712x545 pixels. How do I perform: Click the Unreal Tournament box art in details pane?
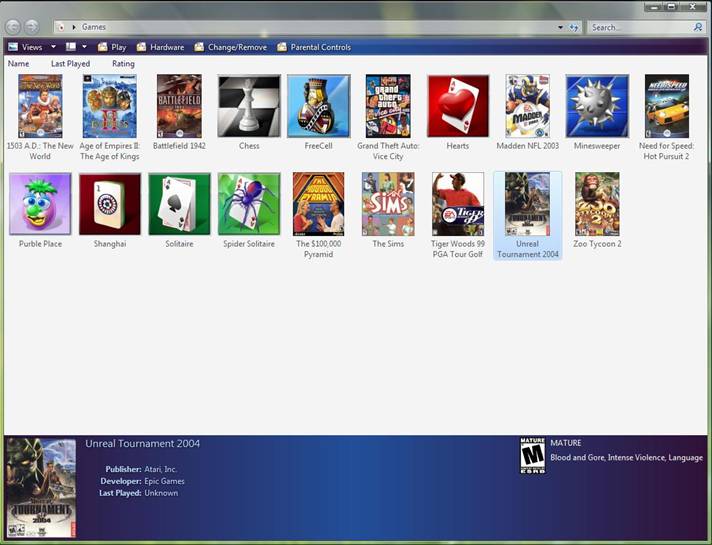(x=41, y=488)
